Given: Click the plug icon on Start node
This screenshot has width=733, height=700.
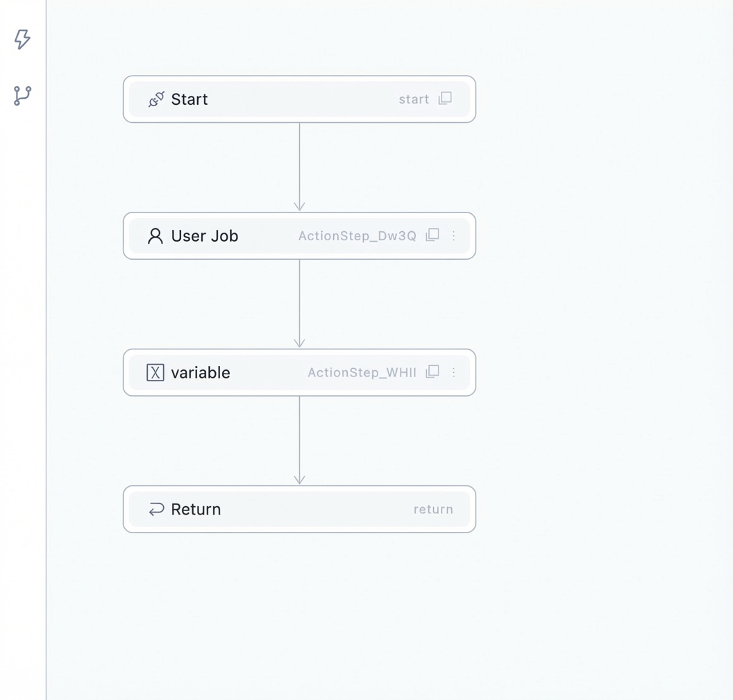Looking at the screenshot, I should 156,99.
